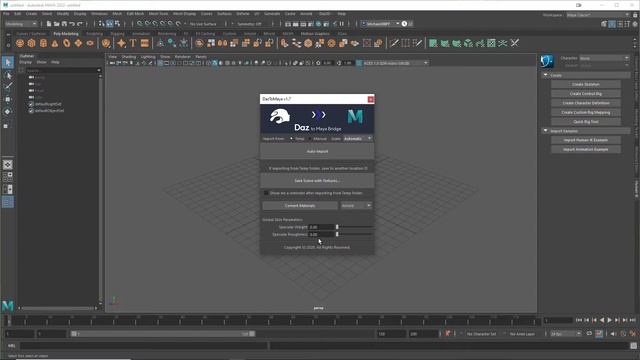Create a polygon cube from shelf
Viewport: 640px width, 360px height.
31,43
